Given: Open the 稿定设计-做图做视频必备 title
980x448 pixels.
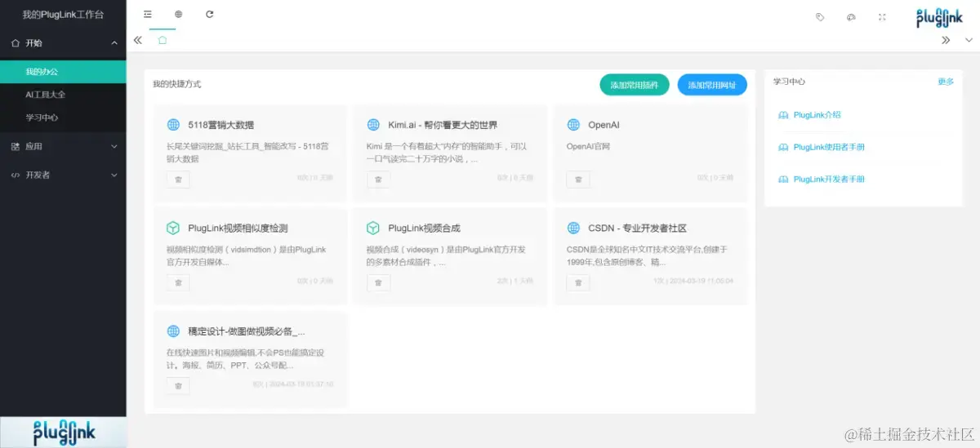Looking at the screenshot, I should tap(247, 331).
